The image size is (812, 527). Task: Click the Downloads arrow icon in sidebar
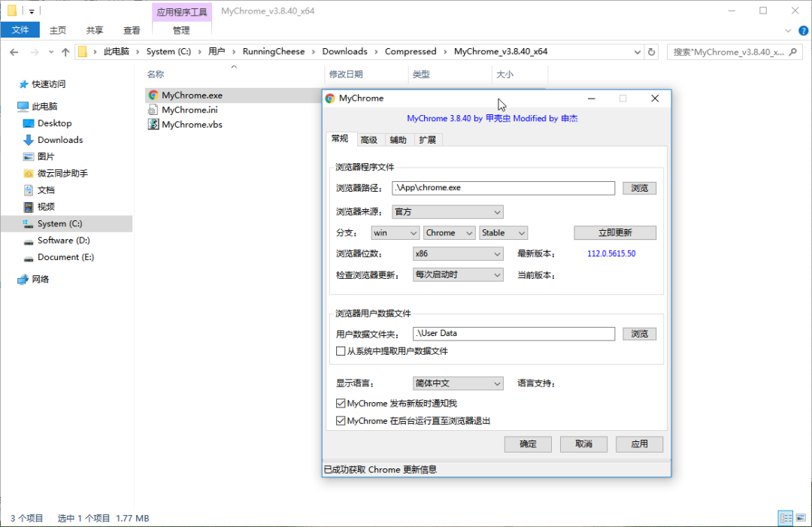[29, 140]
